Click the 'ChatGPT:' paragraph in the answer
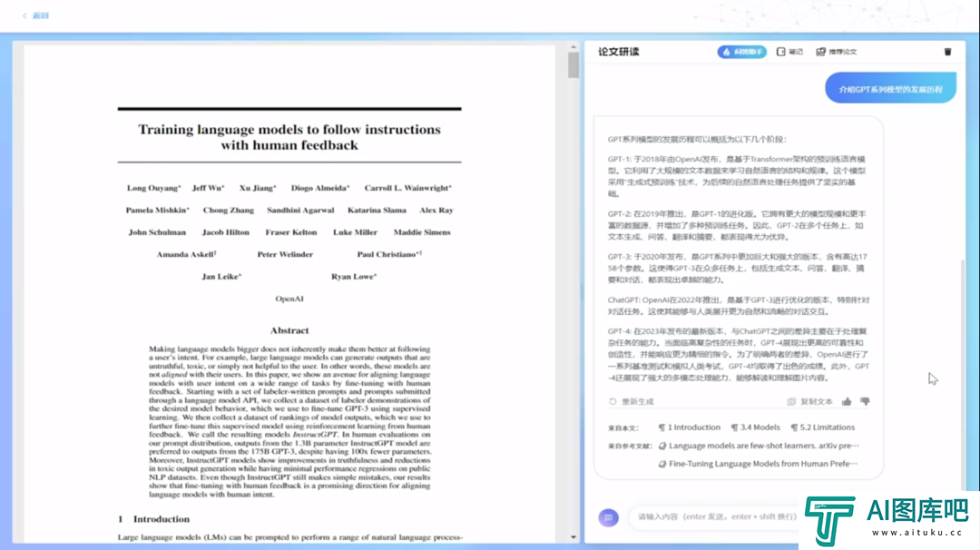Screen dimensions: 980x550 (x=738, y=306)
